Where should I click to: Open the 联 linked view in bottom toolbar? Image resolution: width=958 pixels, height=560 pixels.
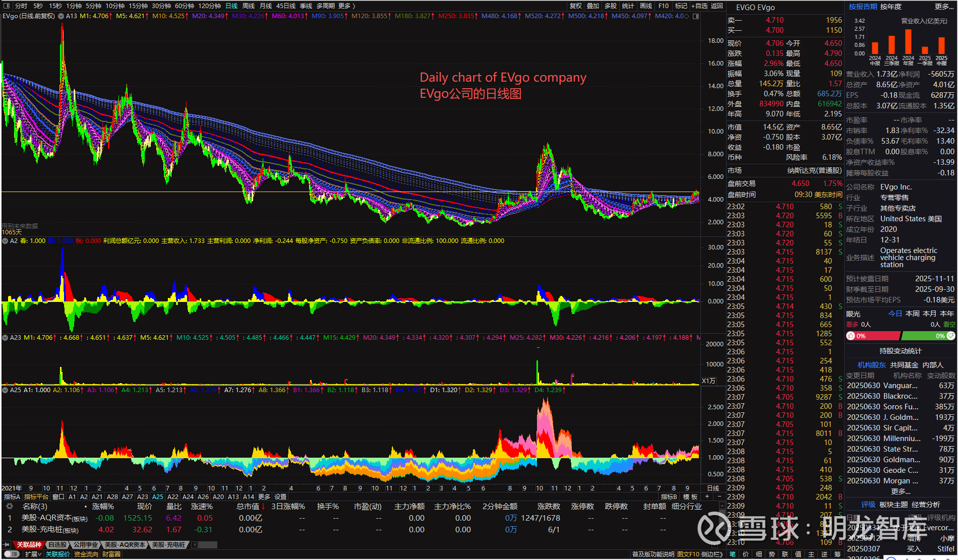[x=785, y=554]
